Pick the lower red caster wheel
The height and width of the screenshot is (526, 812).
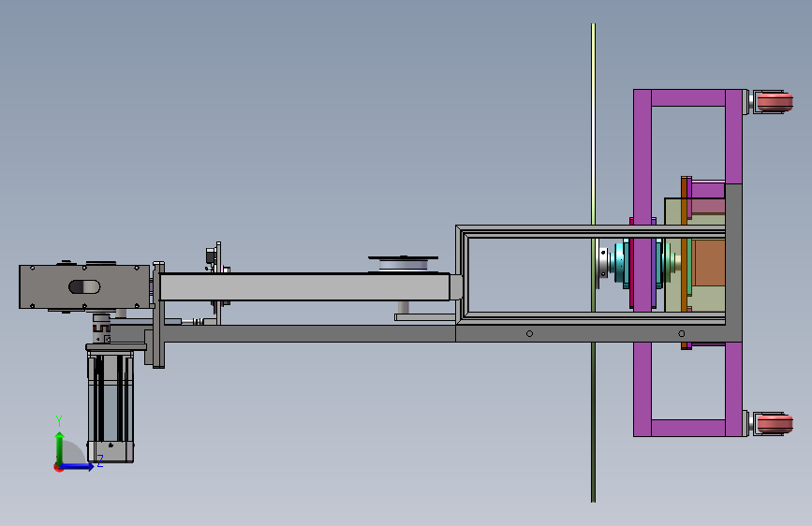click(775, 423)
